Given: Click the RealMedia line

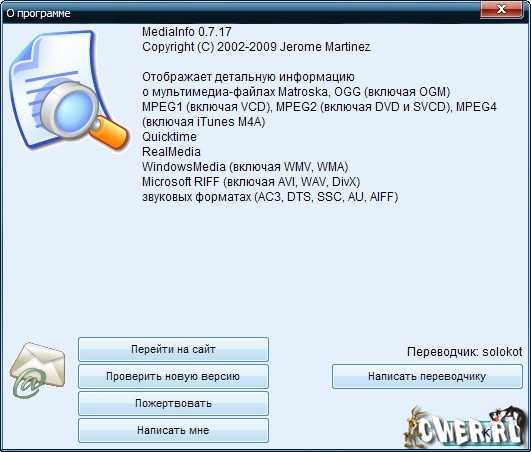Looking at the screenshot, I should 171,152.
